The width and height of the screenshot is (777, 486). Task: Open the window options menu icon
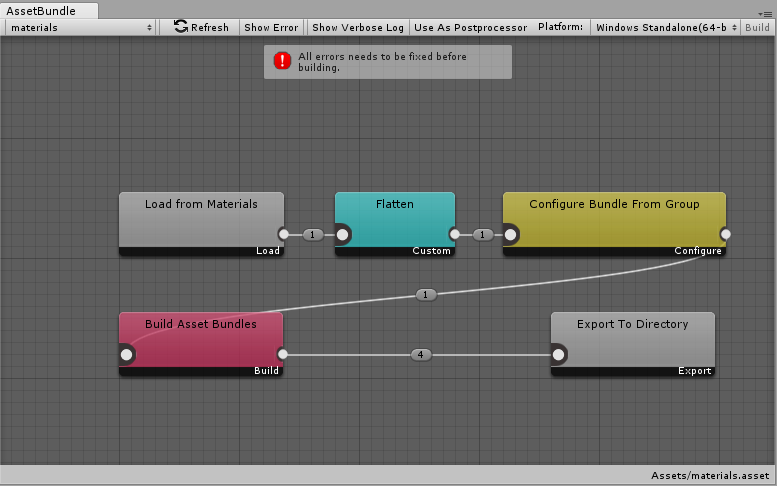(765, 14)
